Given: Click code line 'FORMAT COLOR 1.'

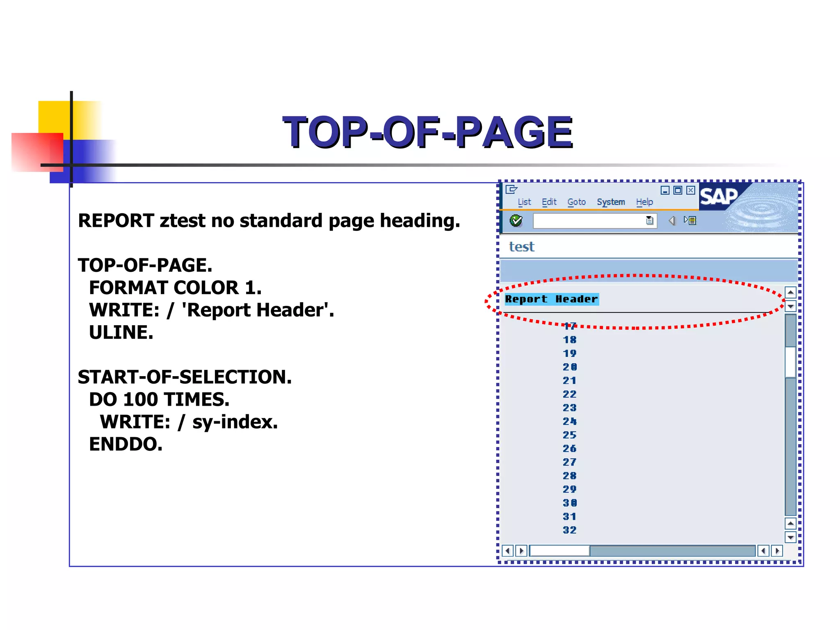Looking at the screenshot, I should point(176,288).
